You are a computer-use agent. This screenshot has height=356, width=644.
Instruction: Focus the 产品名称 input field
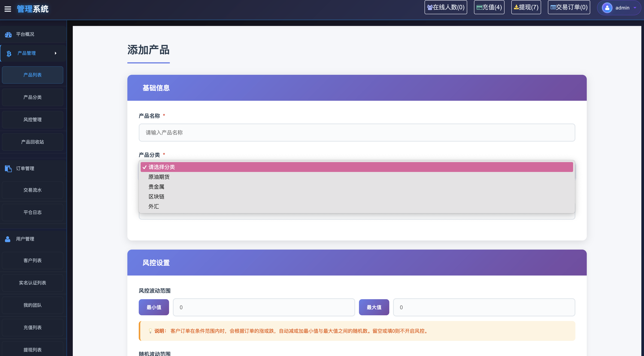[357, 132]
